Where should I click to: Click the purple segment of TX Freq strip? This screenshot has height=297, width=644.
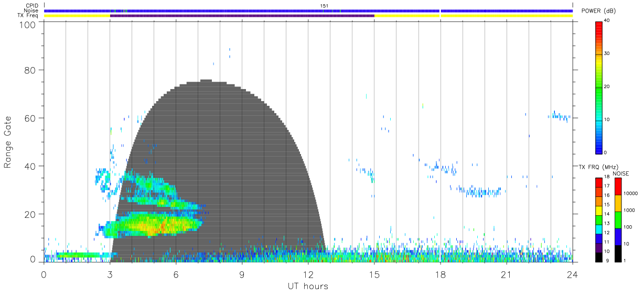tap(242, 16)
